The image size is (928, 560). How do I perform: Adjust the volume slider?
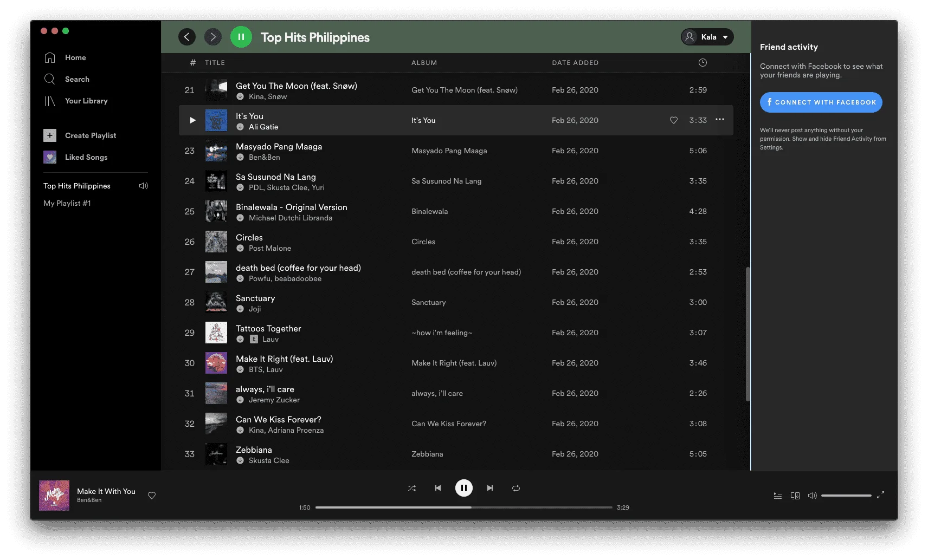coord(846,496)
